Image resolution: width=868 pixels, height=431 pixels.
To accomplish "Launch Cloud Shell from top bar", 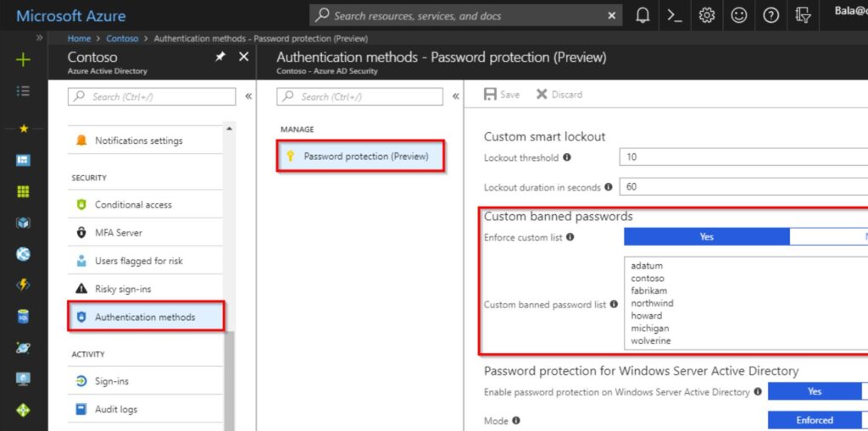I will [x=674, y=16].
